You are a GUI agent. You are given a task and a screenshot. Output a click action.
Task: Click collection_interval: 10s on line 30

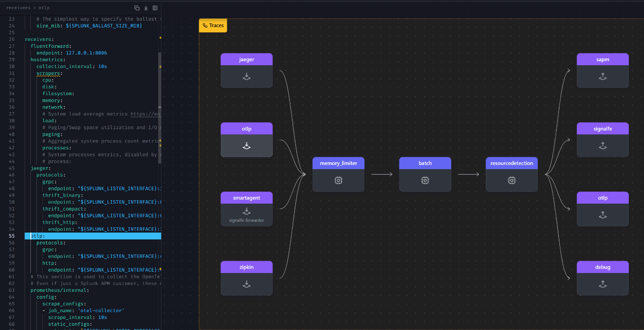tap(72, 67)
